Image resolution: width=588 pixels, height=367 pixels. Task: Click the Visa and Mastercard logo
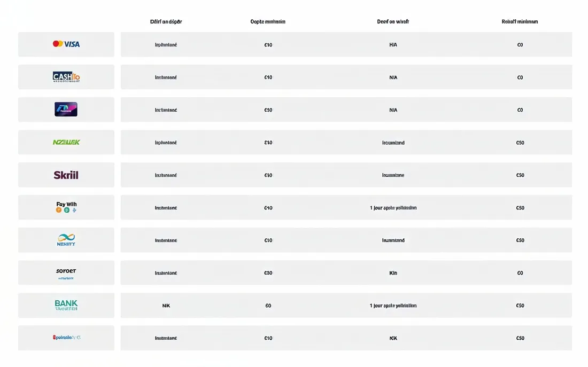tap(66, 44)
